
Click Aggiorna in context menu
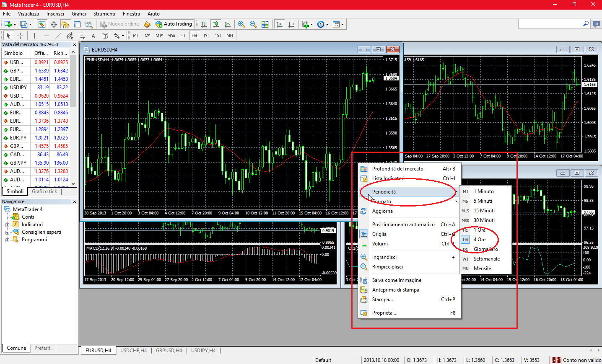pos(409,211)
